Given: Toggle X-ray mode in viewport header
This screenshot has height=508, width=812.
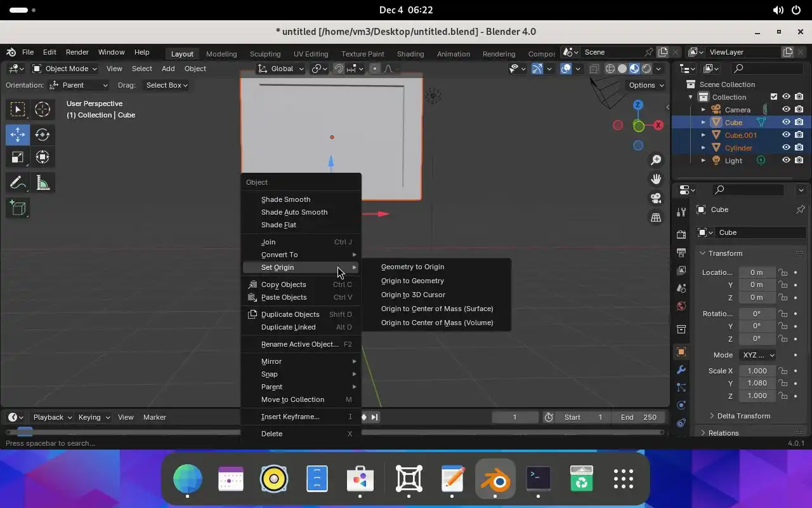Looking at the screenshot, I should [x=594, y=69].
